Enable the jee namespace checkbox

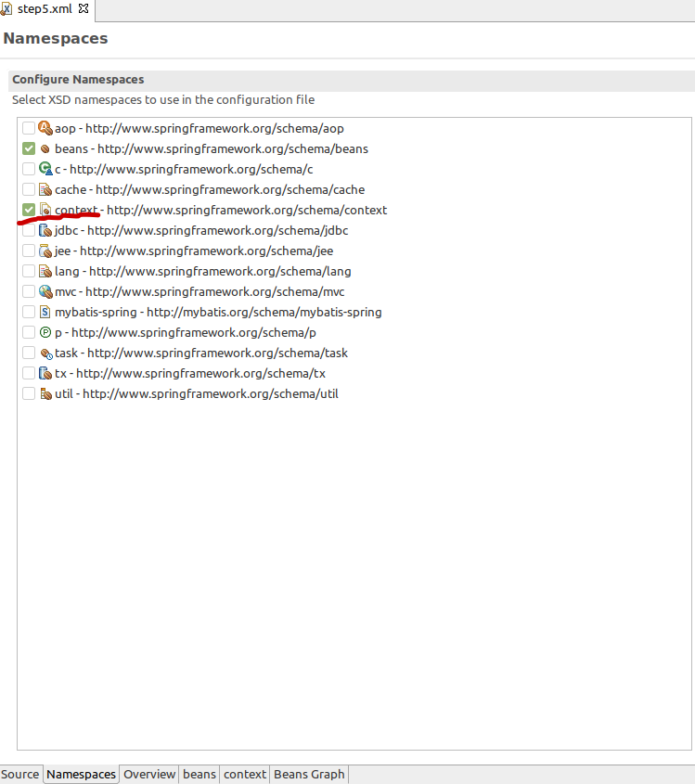pyautogui.click(x=29, y=251)
